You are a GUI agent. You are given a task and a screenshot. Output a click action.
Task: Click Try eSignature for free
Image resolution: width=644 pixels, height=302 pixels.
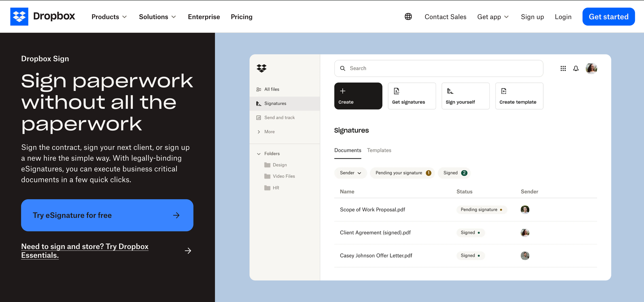(x=107, y=215)
